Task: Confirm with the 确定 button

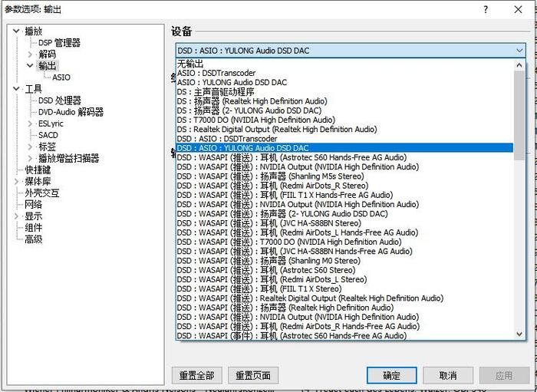Action: [x=391, y=376]
